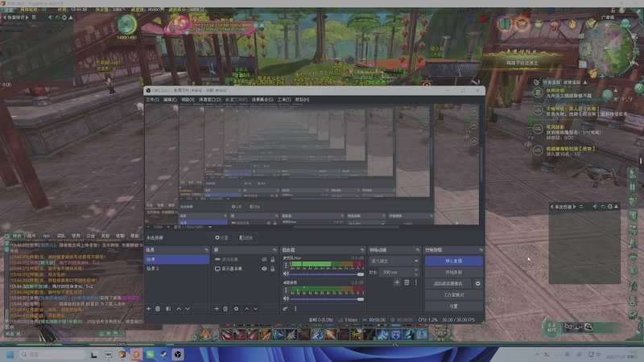
Task: Undock the Controls panel
Action: [481, 250]
